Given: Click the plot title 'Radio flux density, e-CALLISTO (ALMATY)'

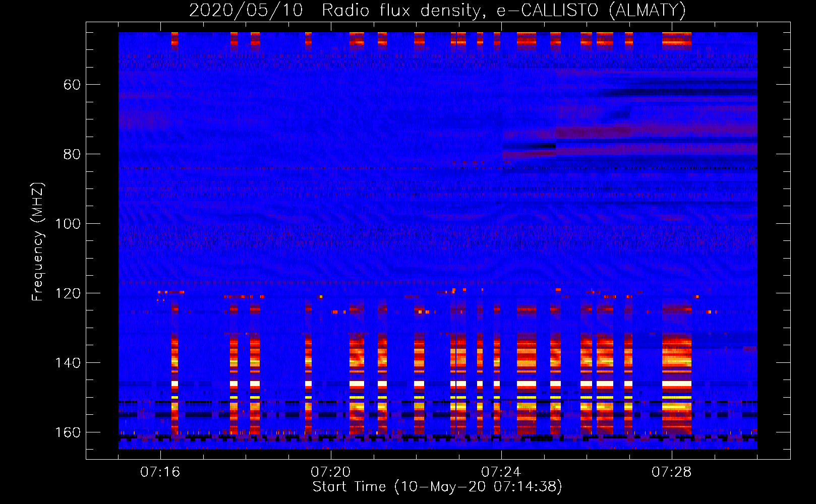Looking at the screenshot, I should click(x=504, y=10).
